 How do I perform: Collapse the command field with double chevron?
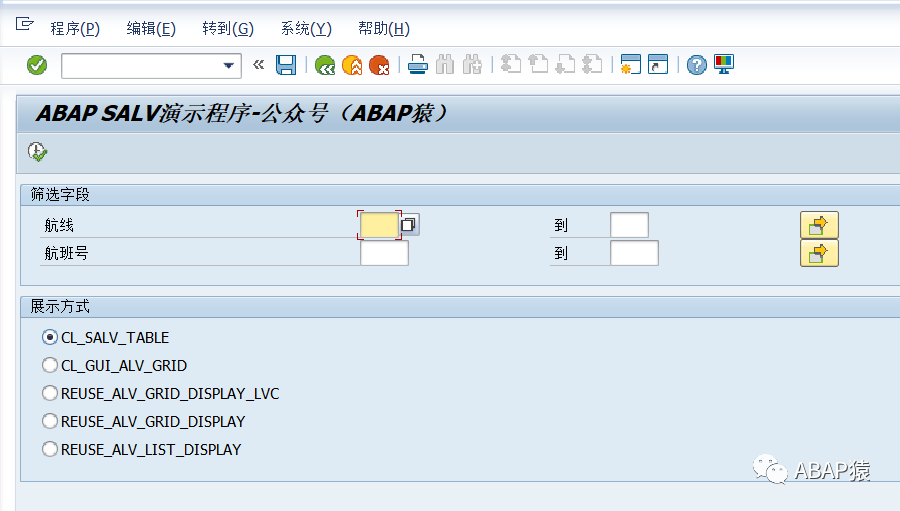click(x=258, y=64)
